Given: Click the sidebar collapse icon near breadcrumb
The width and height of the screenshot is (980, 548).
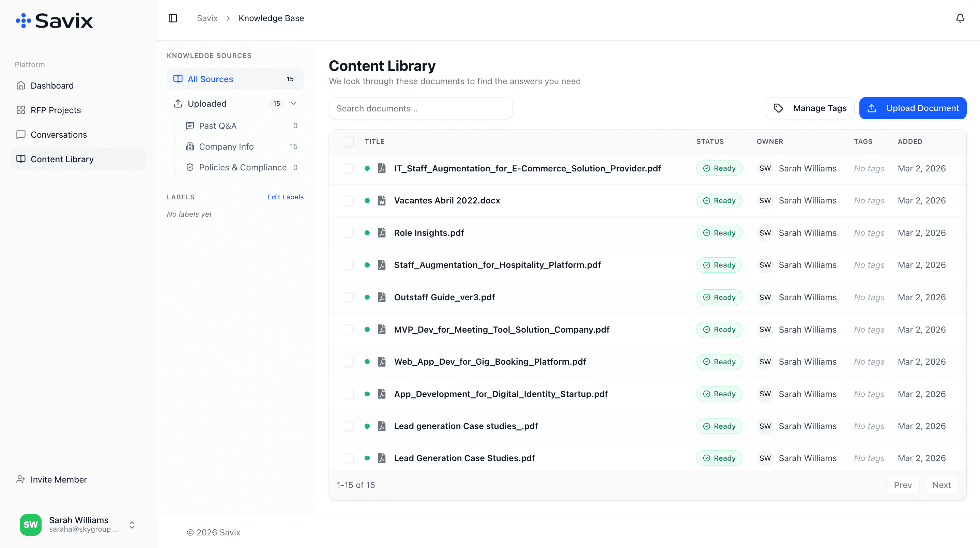Looking at the screenshot, I should (x=173, y=18).
